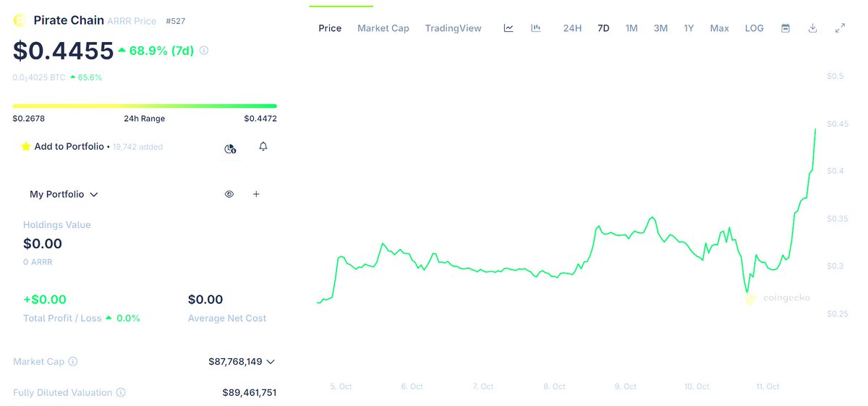Click the price chart peak near $0.45

point(815,129)
